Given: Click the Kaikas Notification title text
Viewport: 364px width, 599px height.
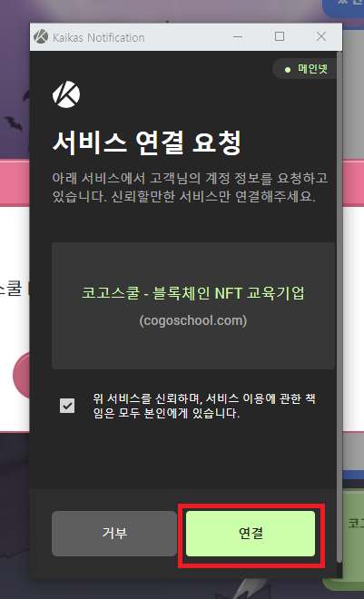Looking at the screenshot, I should pyautogui.click(x=99, y=37).
